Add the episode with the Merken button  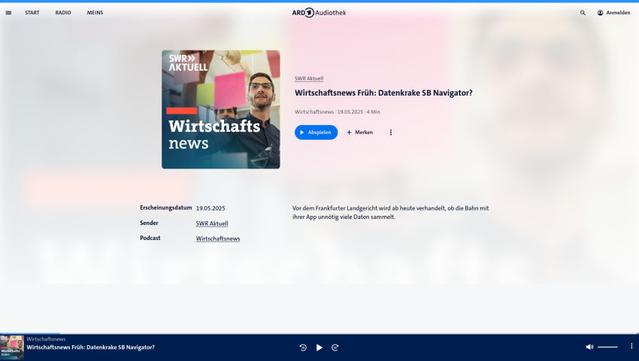click(360, 132)
